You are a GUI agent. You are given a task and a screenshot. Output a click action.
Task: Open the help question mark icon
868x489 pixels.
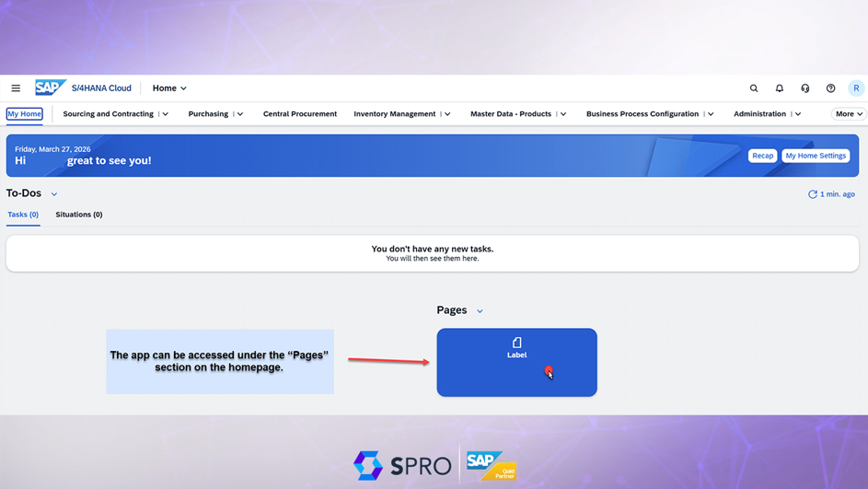pos(830,88)
